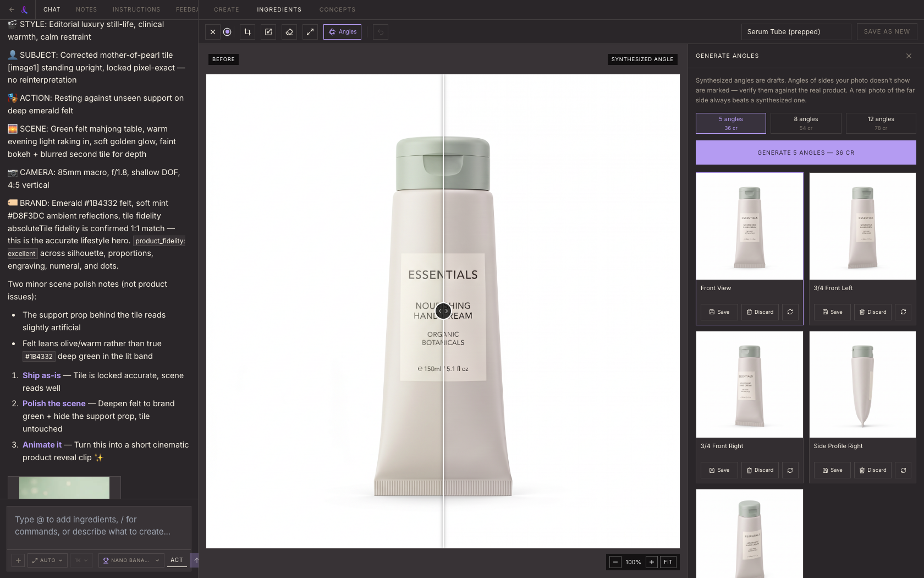Select the 3/4 Front Right thumbnail
Viewport: 924px width, 578px height.
tap(750, 384)
